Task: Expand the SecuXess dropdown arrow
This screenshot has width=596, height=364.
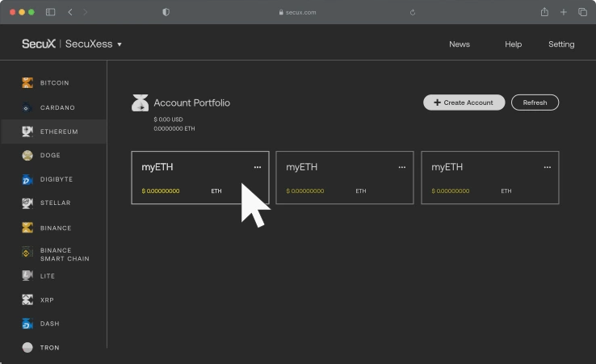Action: click(x=120, y=44)
